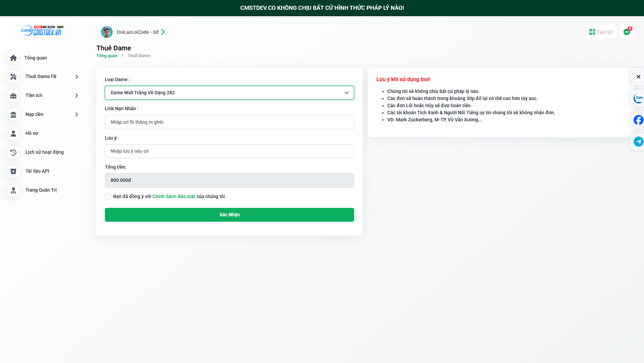Image resolution: width=644 pixels, height=363 pixels.
Task: Click the DoiLacLoiCode account menu
Action: [x=133, y=32]
